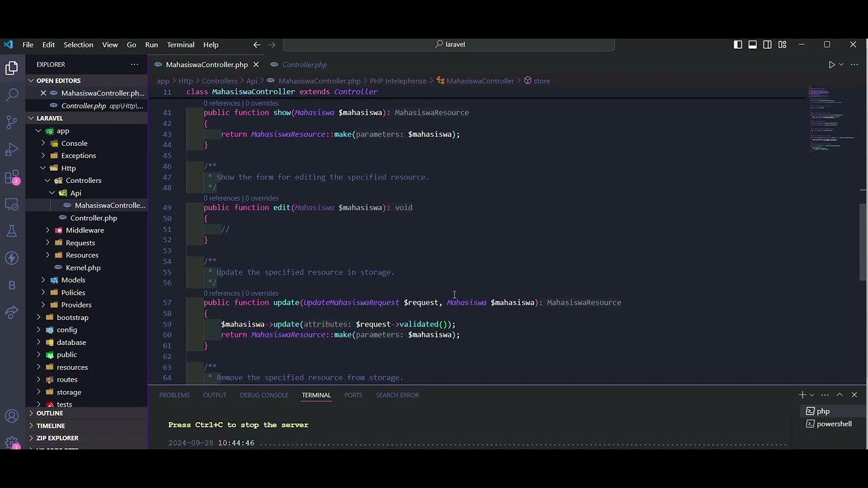
Task: Close the terminal panel
Action: click(854, 394)
